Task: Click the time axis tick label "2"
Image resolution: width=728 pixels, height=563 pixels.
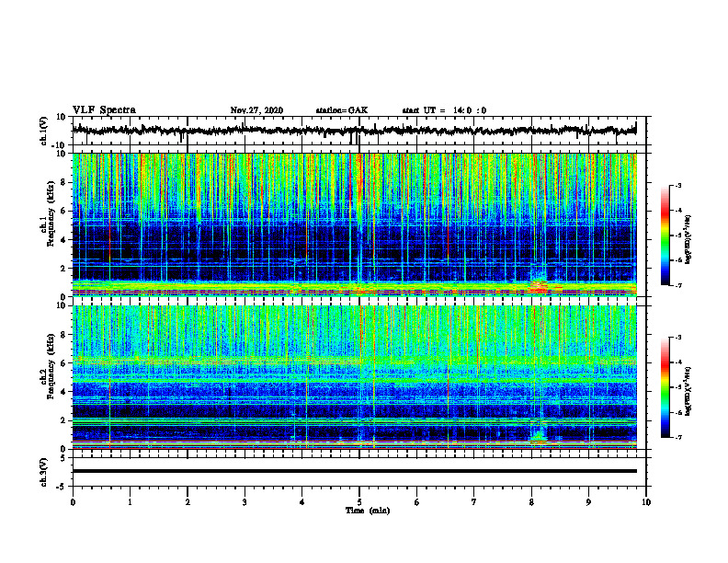Action: 188,502
